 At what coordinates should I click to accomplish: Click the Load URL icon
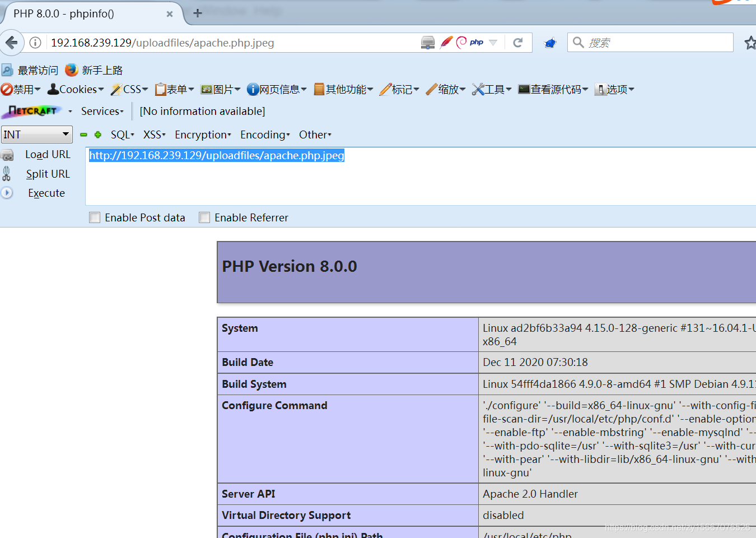coord(7,155)
